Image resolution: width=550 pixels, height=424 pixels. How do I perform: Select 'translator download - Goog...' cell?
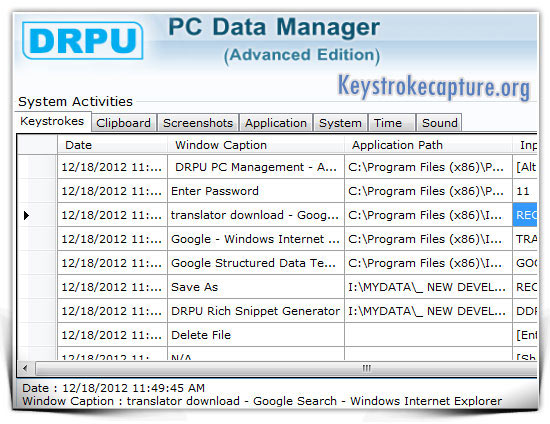(256, 215)
